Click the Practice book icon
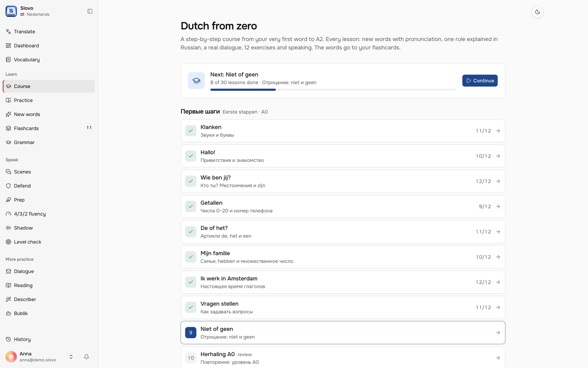The height and width of the screenshot is (368, 588). coord(8,100)
